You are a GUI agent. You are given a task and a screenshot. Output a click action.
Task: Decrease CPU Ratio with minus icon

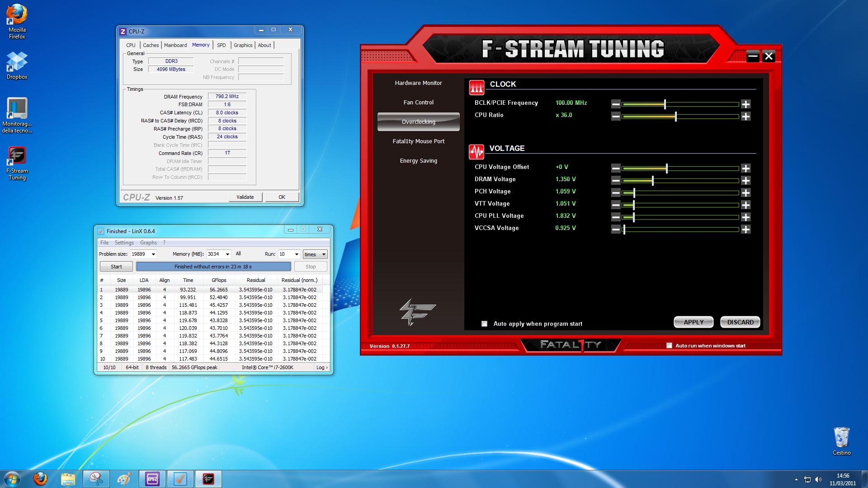point(616,117)
